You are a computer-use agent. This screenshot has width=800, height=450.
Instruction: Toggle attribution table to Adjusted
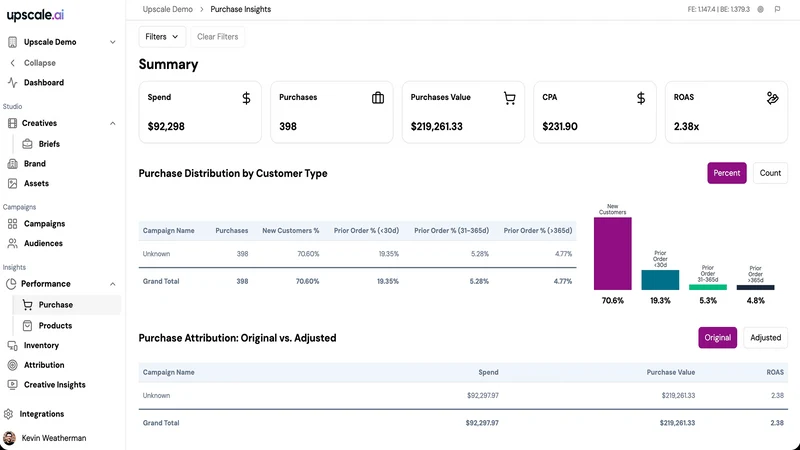tap(765, 338)
